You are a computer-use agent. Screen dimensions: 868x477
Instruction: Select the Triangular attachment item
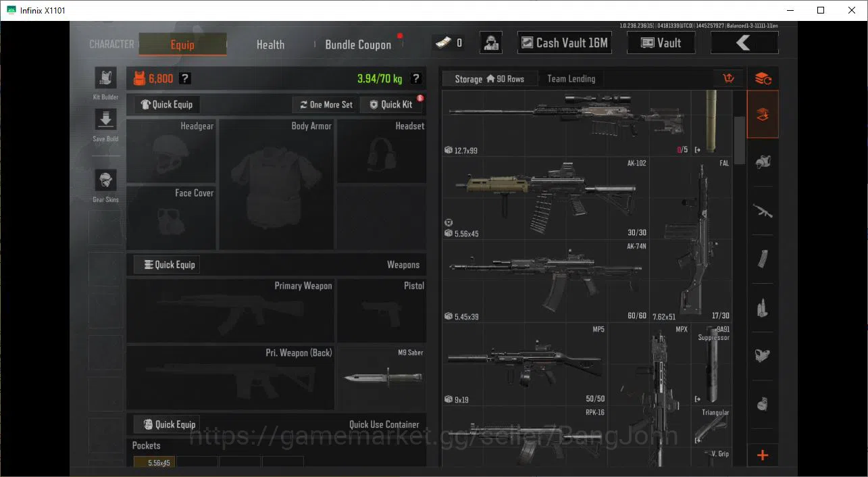click(x=712, y=426)
